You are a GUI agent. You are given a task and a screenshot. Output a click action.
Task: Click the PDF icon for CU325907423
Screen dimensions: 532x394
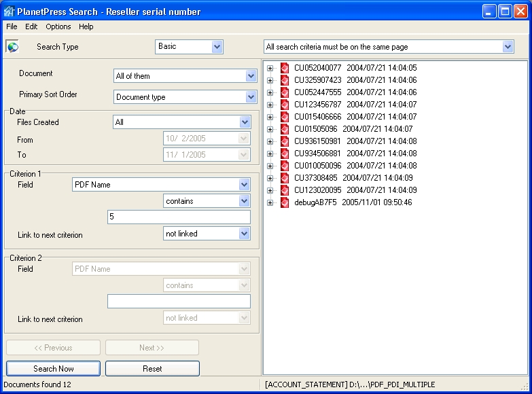(x=284, y=80)
